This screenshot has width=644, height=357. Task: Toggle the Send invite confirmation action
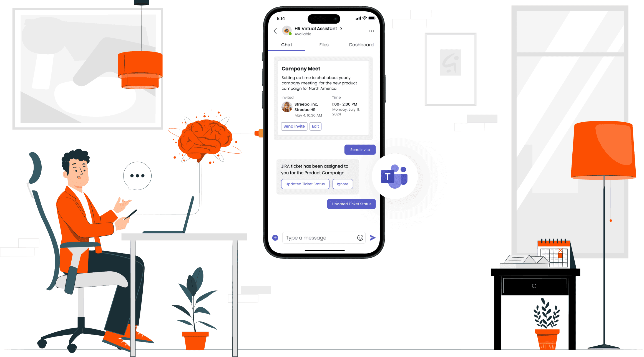[360, 150]
